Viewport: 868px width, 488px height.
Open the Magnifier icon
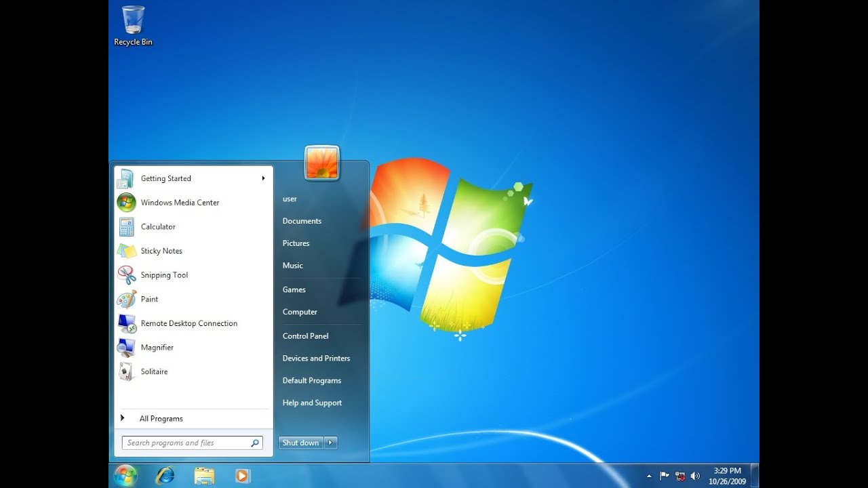click(x=126, y=348)
